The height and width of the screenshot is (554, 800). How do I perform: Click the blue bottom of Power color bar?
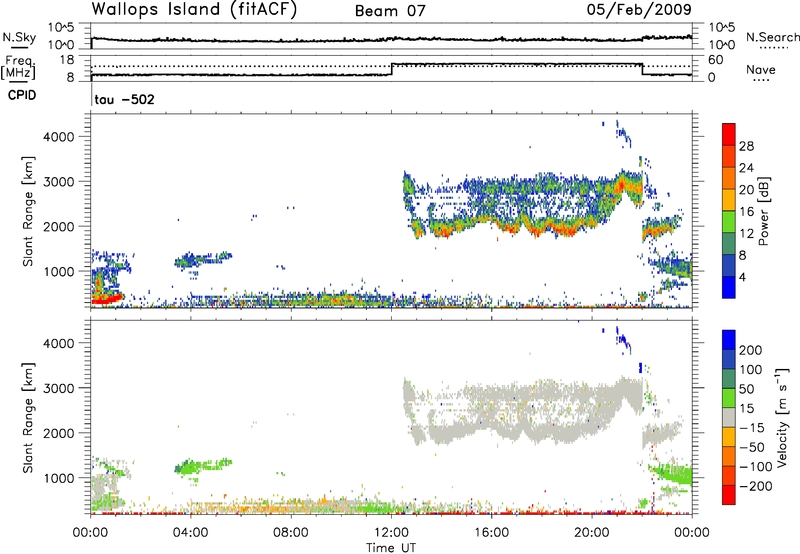point(729,287)
